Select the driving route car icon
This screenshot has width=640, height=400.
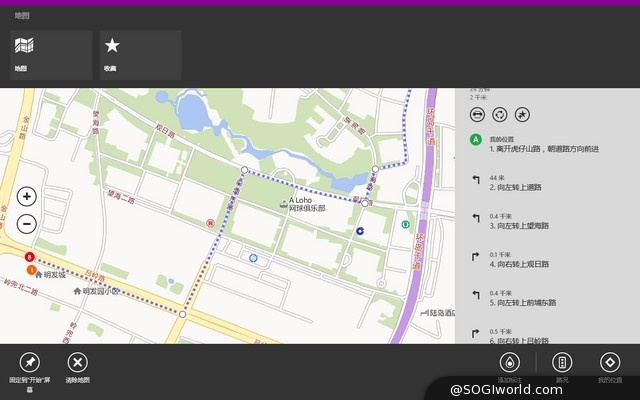pyautogui.click(x=477, y=115)
